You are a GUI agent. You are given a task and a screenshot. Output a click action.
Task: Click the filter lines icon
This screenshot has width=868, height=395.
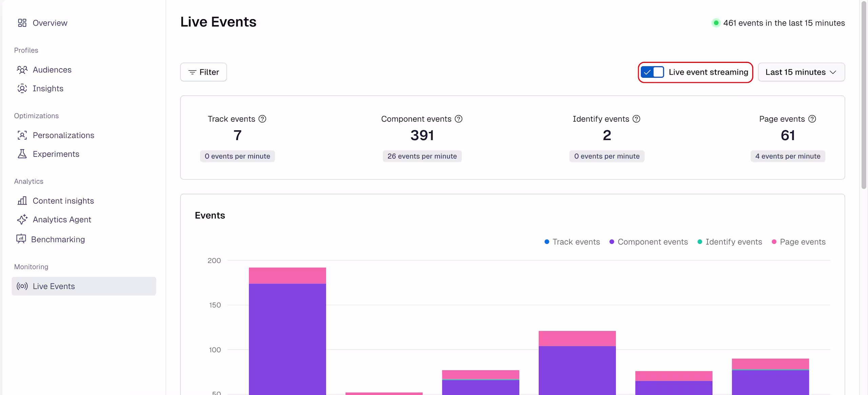click(192, 72)
